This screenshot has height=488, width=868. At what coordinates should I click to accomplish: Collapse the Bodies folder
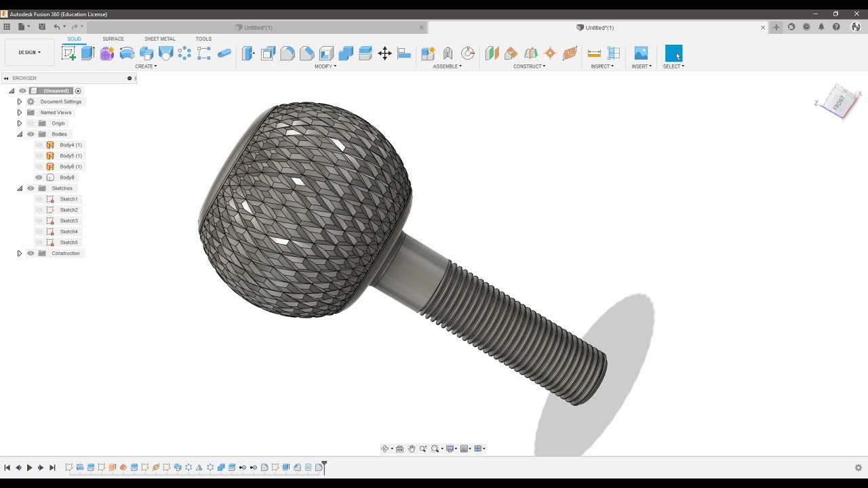(20, 134)
